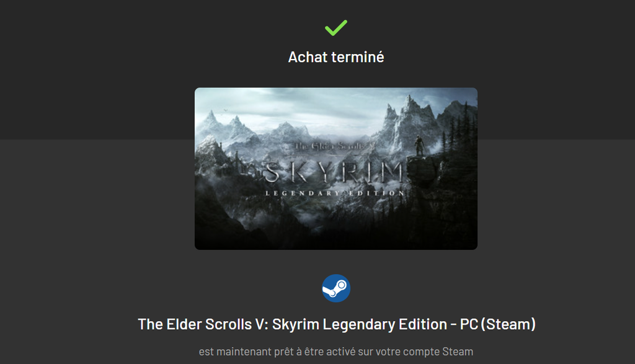Open the Skyrim Legendary Edition cover image
The width and height of the screenshot is (635, 364).
(x=336, y=169)
